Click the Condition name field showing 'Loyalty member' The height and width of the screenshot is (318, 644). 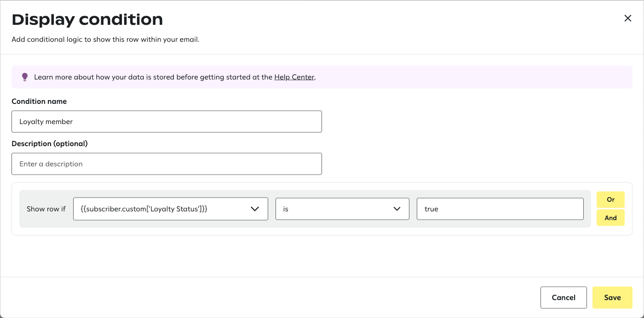[x=167, y=121]
